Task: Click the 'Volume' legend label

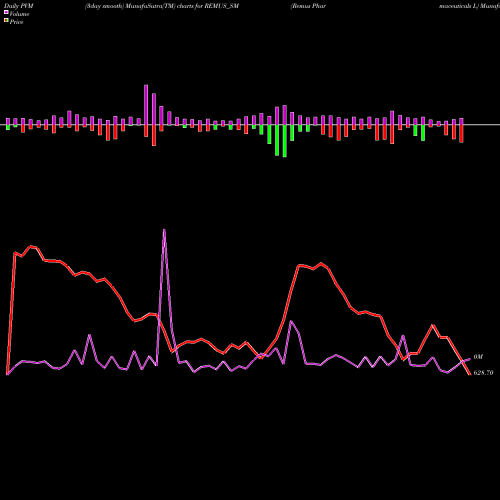Action: [x=19, y=14]
